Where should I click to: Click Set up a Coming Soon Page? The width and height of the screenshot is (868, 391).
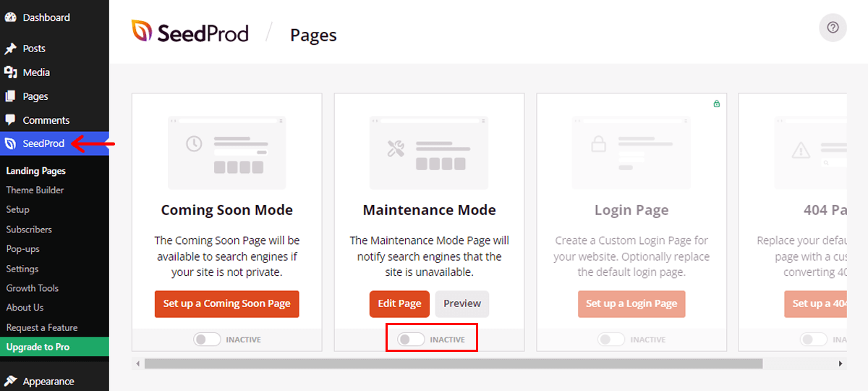point(226,304)
